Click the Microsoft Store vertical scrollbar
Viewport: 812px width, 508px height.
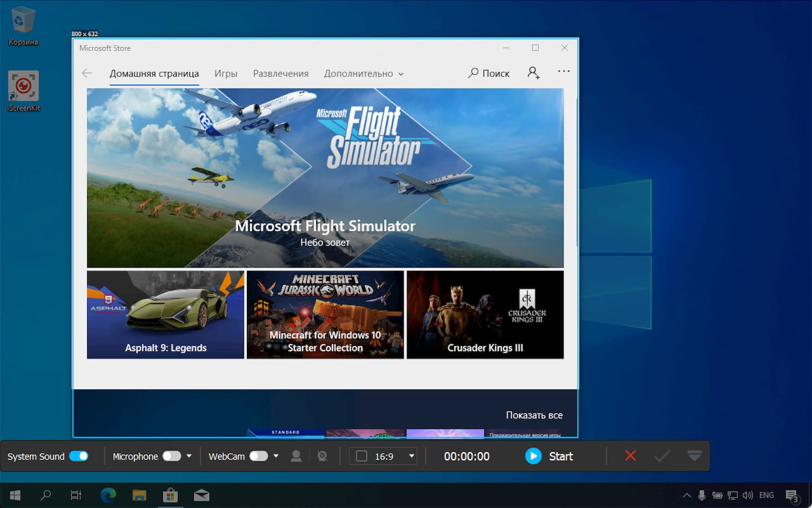(x=577, y=173)
